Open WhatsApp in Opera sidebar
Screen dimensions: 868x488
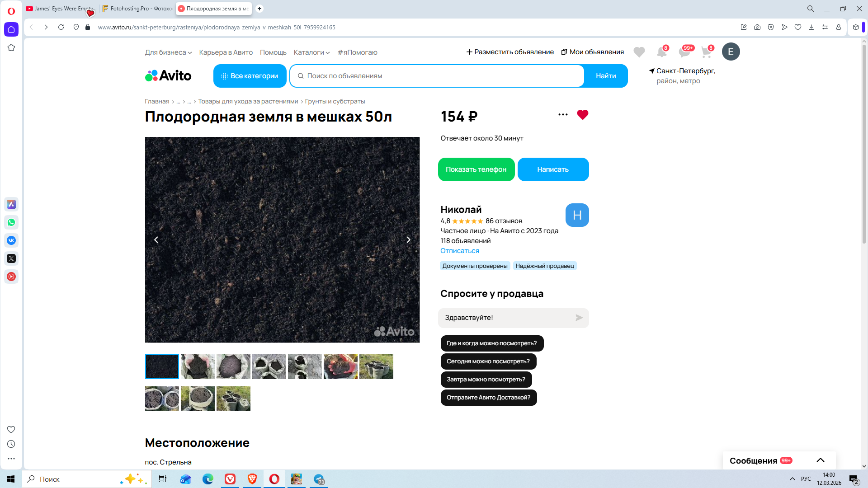[11, 222]
